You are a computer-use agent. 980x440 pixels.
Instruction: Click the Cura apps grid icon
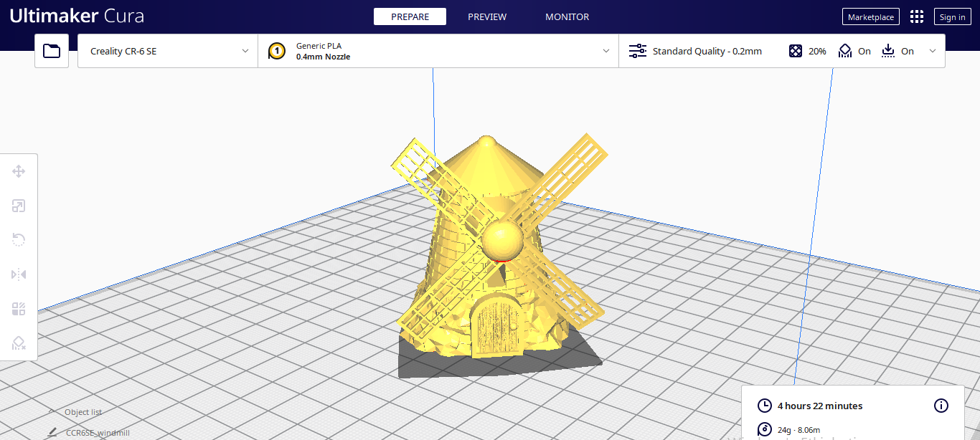point(916,16)
